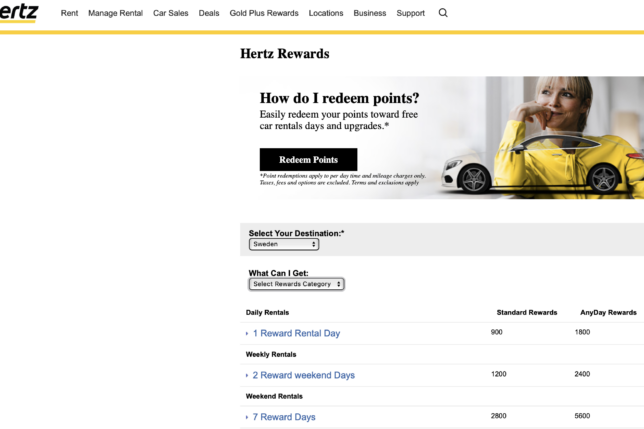
Task: Click the Daily Rentals section header
Action: tap(267, 312)
